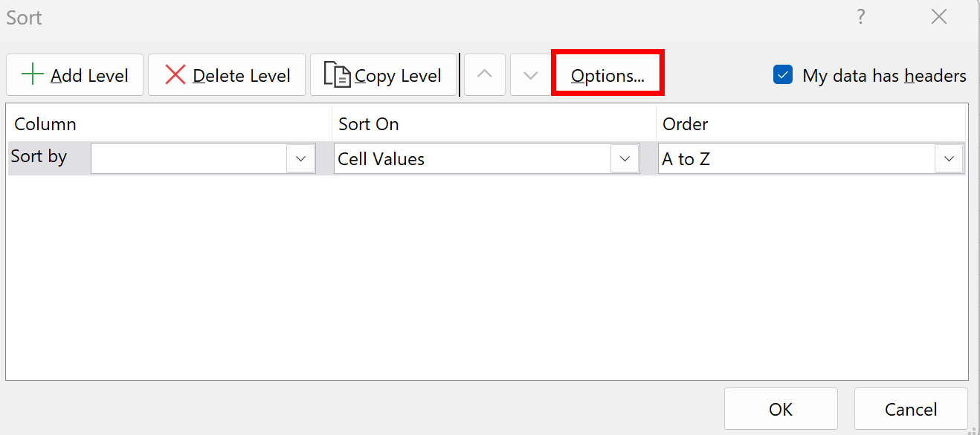Open Help via the question mark icon
Screen dimensions: 980x435
(x=860, y=16)
